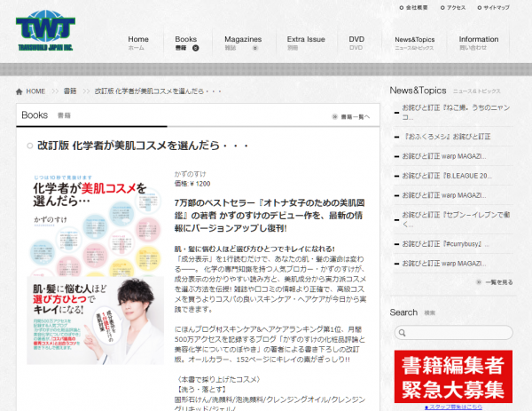The image size is (532, 411).
Task: Open the Extra Issue menu item
Action: coord(306,43)
